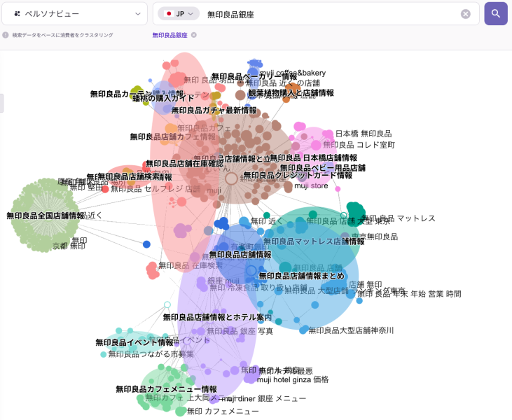The width and height of the screenshot is (512, 420).
Task: Clear the search field with the X icon
Action: [465, 14]
